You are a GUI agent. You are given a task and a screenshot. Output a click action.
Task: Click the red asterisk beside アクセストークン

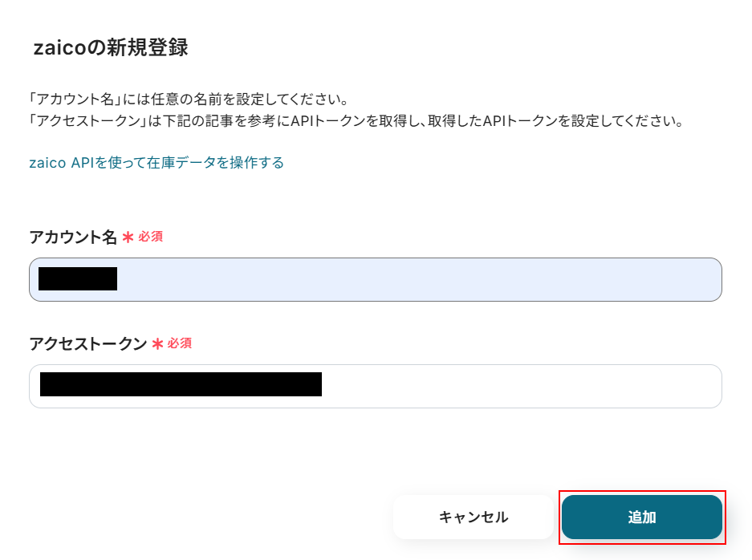157,344
